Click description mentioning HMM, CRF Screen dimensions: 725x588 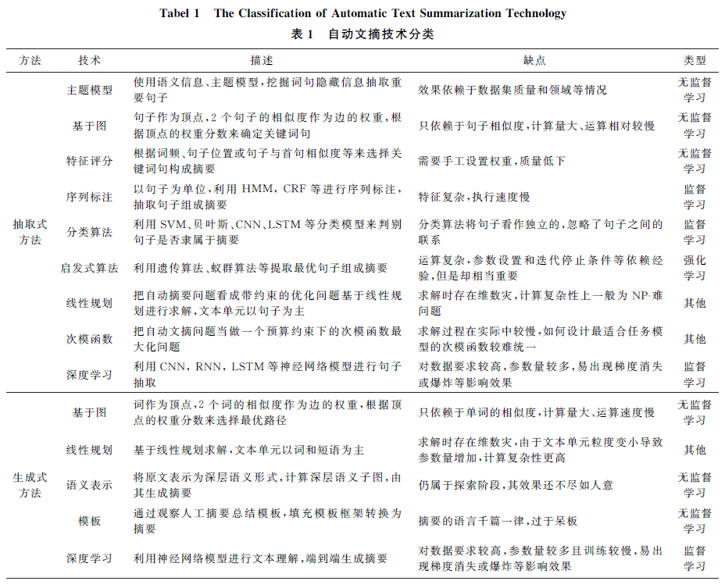[268, 197]
